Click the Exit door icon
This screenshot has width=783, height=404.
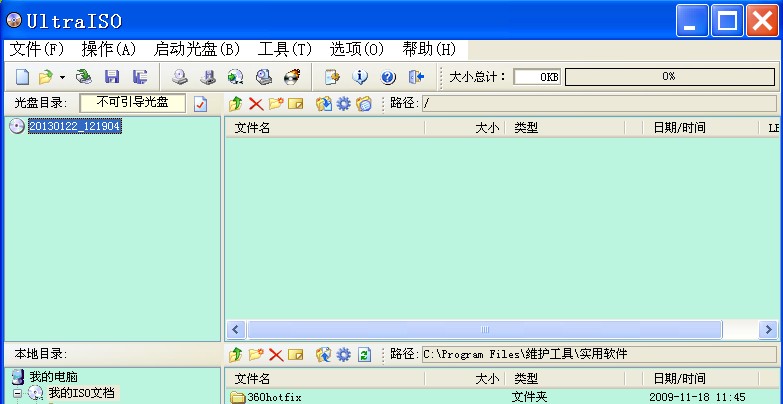tap(416, 77)
